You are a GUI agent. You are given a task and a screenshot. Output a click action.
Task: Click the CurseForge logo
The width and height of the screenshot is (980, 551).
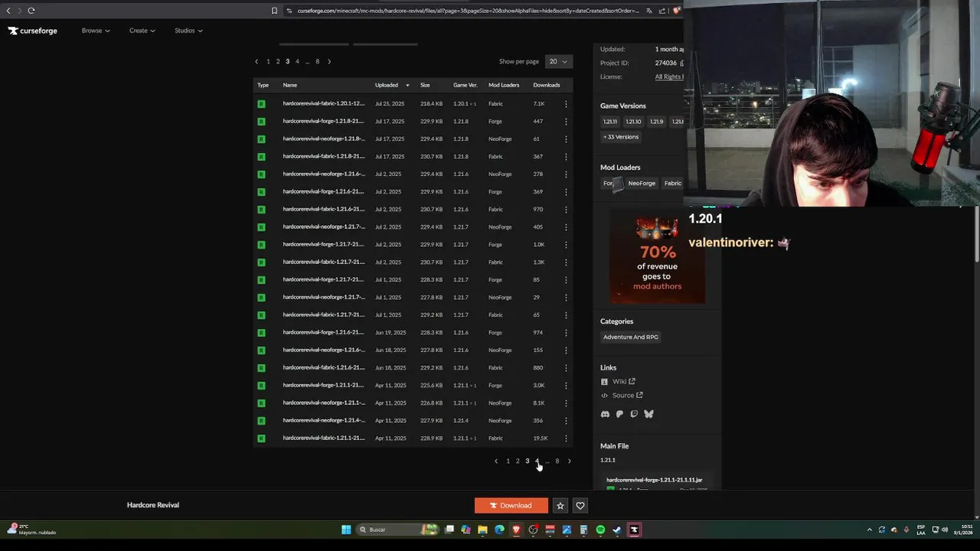pyautogui.click(x=33, y=31)
